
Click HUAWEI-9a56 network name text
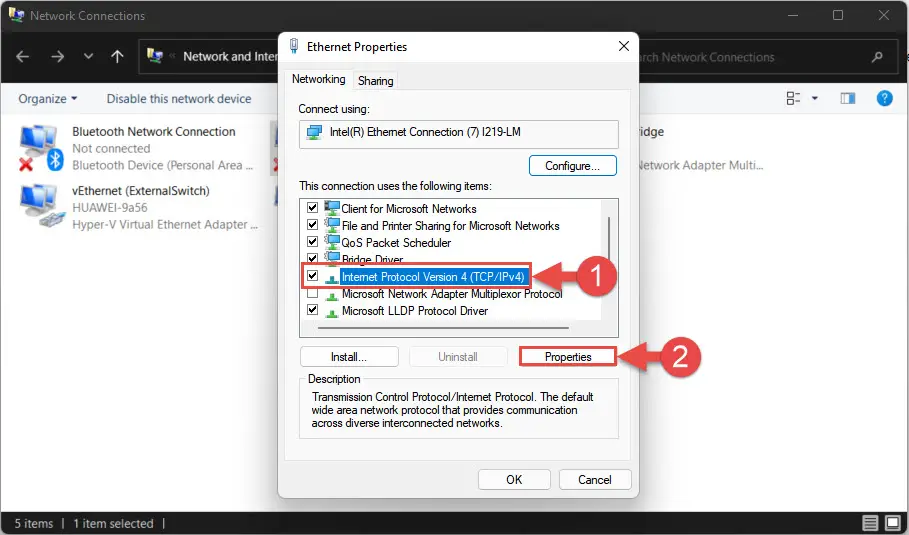pyautogui.click(x=110, y=208)
